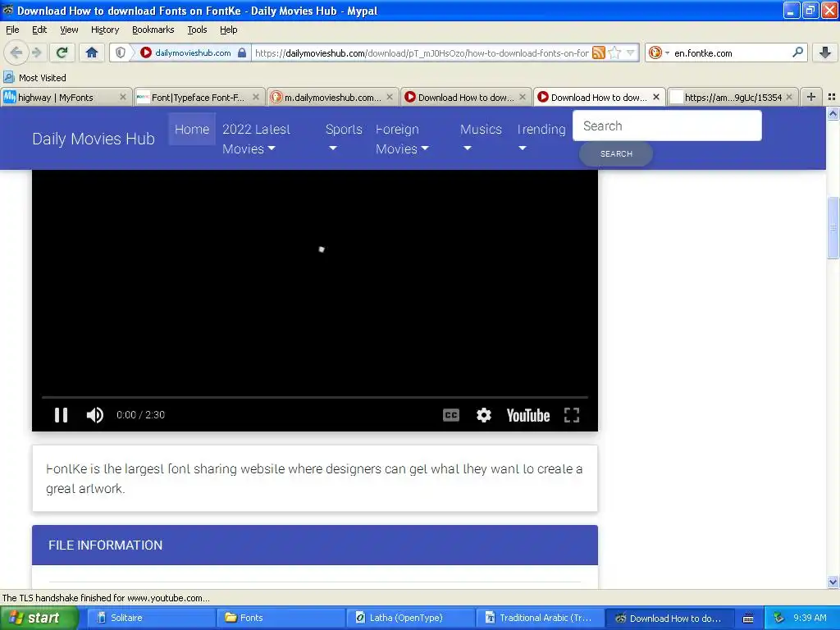The image size is (840, 630).
Task: Click the 0:00 / 2:30 time display
Action: [x=140, y=415]
